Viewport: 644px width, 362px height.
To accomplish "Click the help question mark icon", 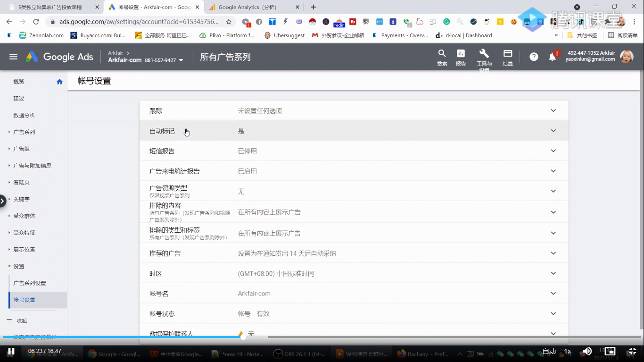I will tap(533, 57).
